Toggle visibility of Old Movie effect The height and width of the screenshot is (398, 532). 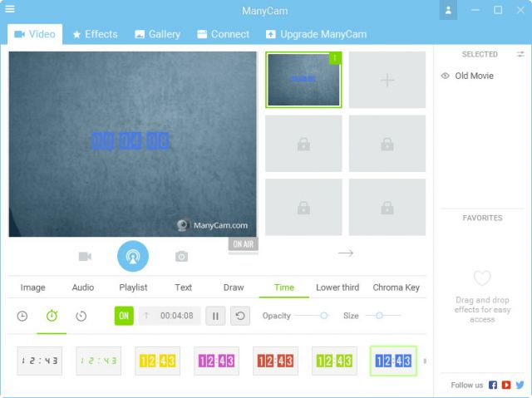click(446, 76)
